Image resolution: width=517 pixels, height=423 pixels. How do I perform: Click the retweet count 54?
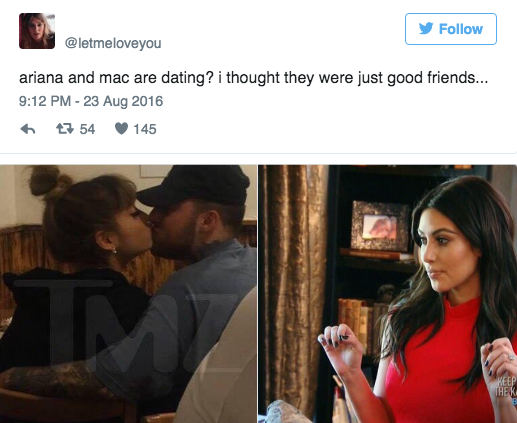[87, 129]
